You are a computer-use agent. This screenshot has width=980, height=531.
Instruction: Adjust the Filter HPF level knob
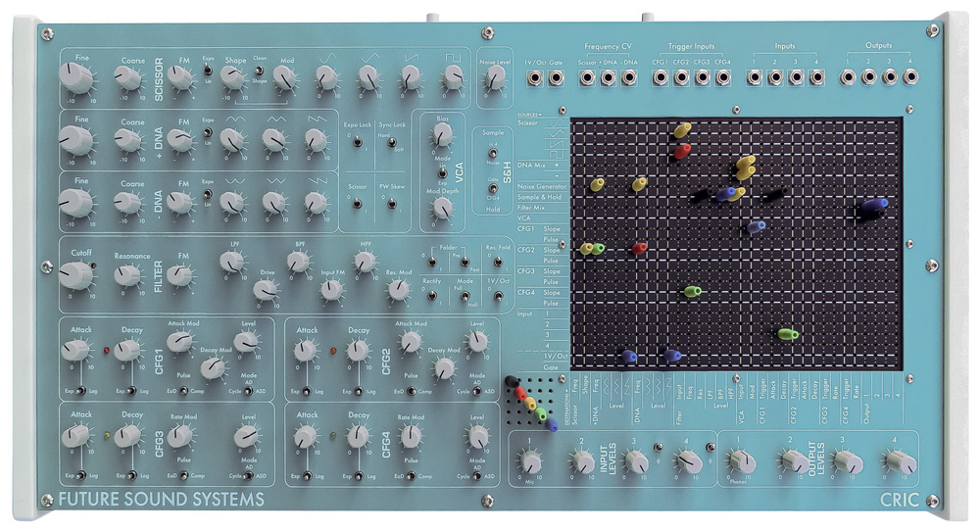(x=365, y=262)
